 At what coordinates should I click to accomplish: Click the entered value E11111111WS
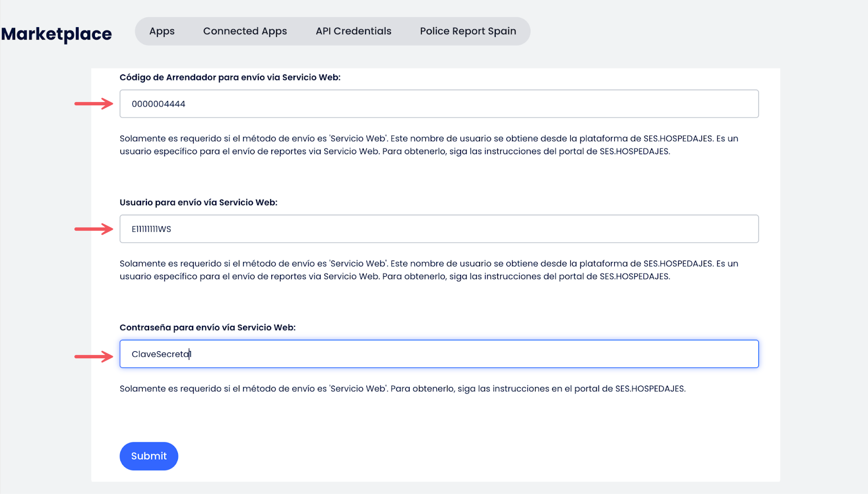point(151,229)
